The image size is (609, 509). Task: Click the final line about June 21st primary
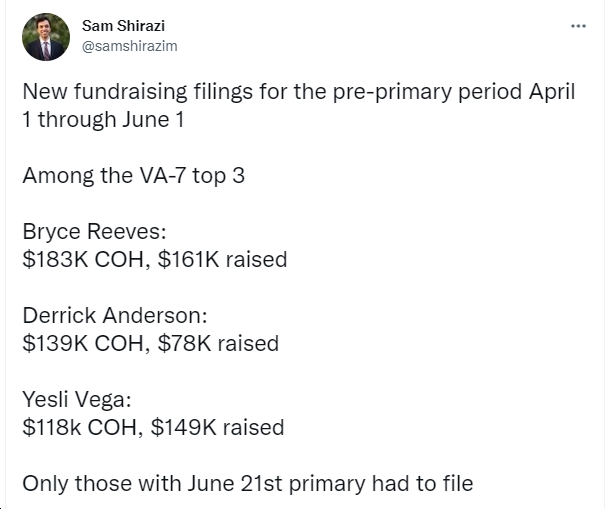[x=248, y=483]
